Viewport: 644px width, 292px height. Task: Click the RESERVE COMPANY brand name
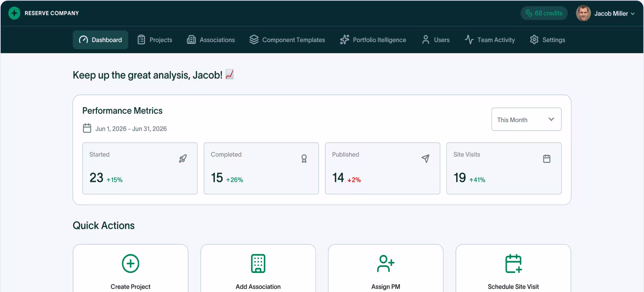coord(52,13)
